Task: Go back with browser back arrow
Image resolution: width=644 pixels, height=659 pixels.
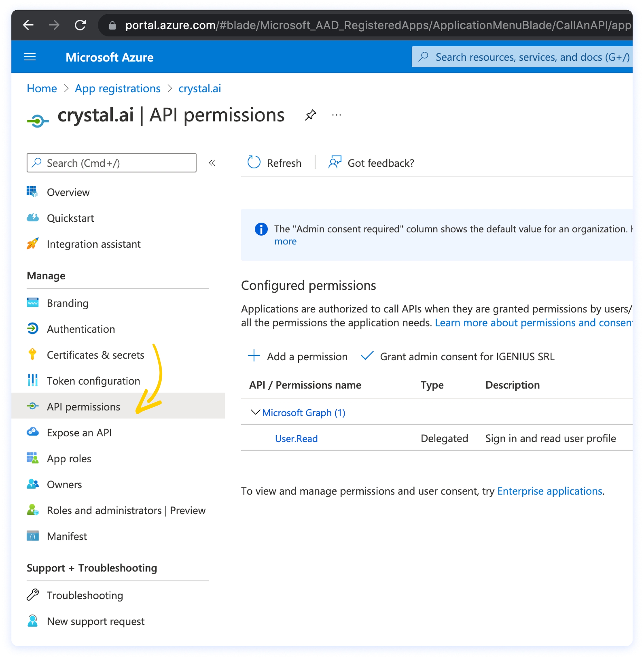Action: 29,25
